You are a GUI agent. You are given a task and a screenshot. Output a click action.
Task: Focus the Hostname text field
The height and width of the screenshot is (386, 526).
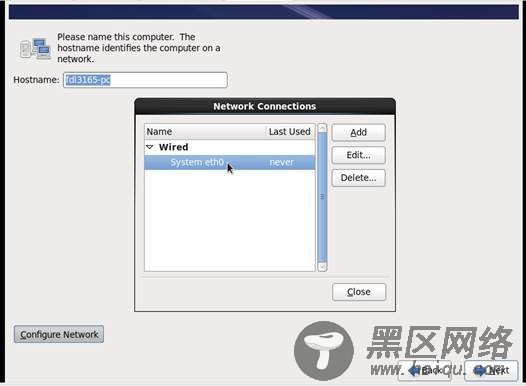click(145, 80)
